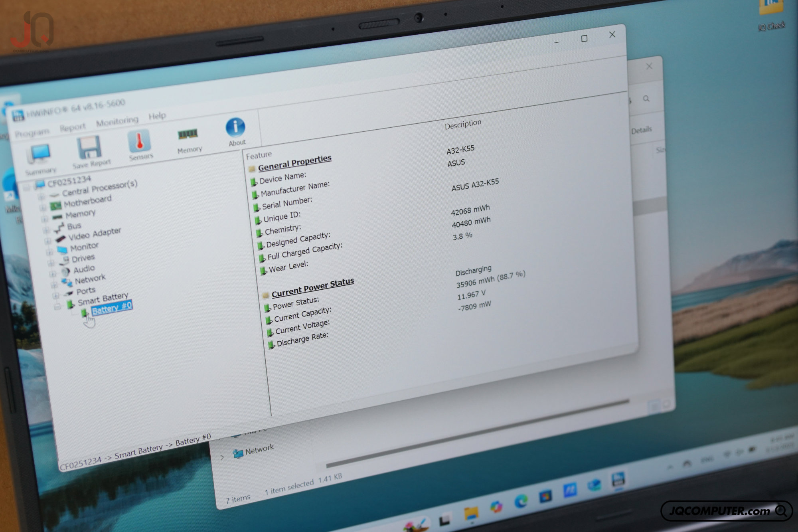The height and width of the screenshot is (532, 798).
Task: Expand the Central Processor(s) node
Action: 41,197
